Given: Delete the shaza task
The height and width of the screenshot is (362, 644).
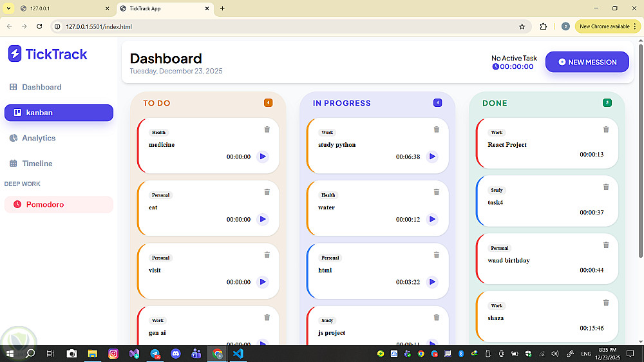Looking at the screenshot, I should [606, 303].
